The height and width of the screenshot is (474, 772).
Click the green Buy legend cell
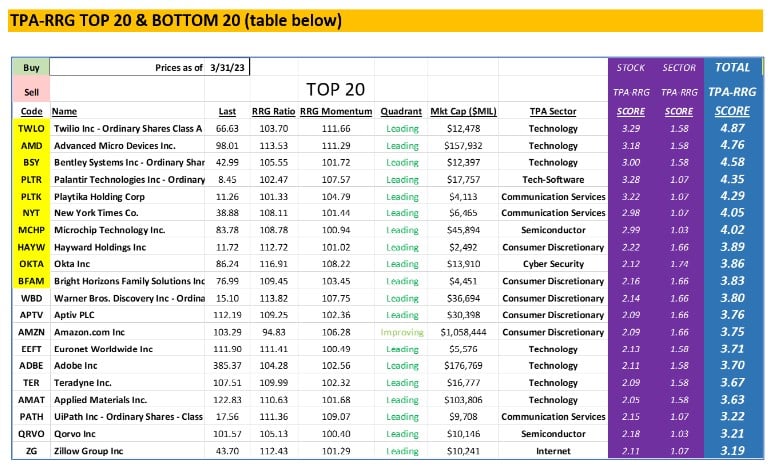[x=31, y=67]
